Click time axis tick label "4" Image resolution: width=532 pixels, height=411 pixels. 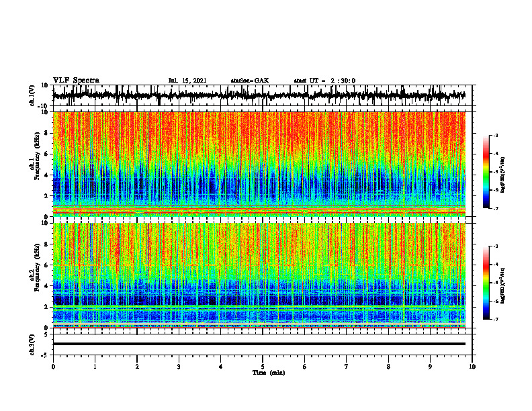click(221, 367)
